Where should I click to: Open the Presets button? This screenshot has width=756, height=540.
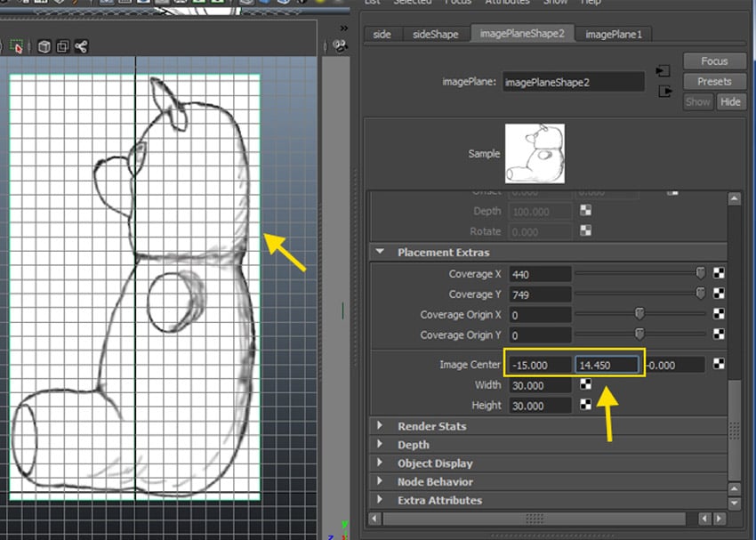[714, 81]
